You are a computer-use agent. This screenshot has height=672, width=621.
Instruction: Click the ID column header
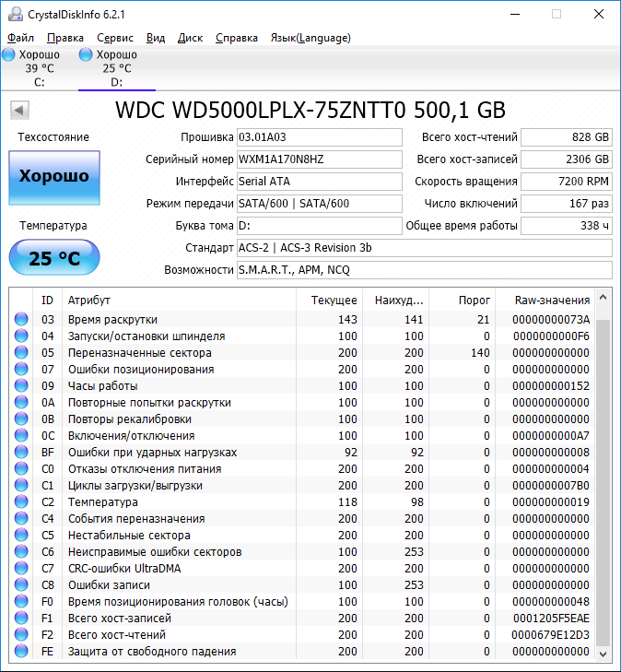pos(47,300)
